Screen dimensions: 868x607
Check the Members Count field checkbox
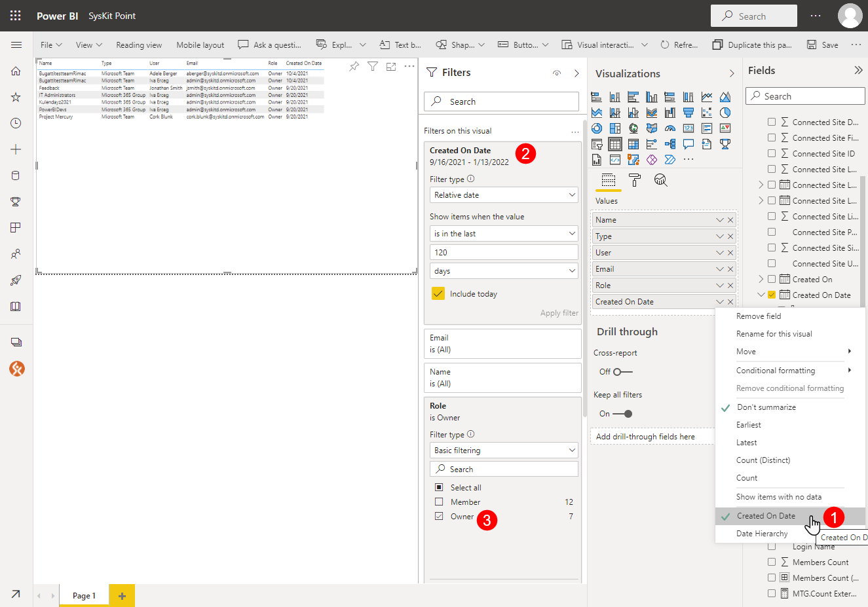click(x=772, y=562)
